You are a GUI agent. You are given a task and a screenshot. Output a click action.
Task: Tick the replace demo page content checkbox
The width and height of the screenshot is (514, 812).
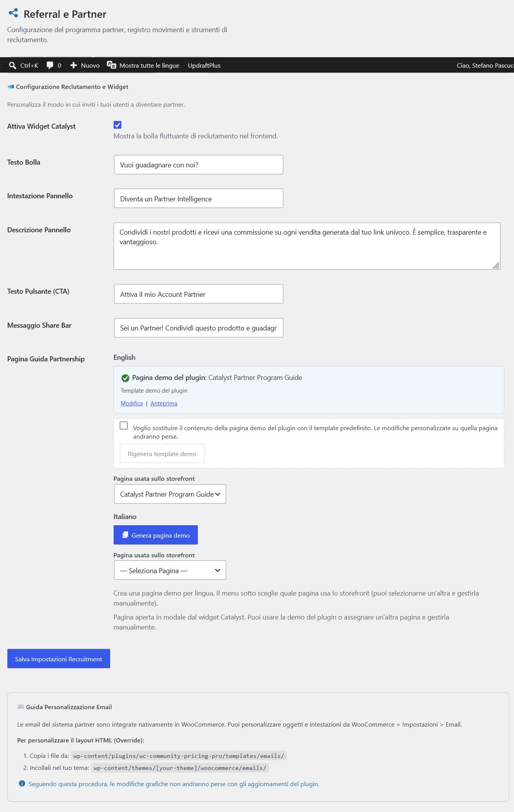pyautogui.click(x=124, y=426)
